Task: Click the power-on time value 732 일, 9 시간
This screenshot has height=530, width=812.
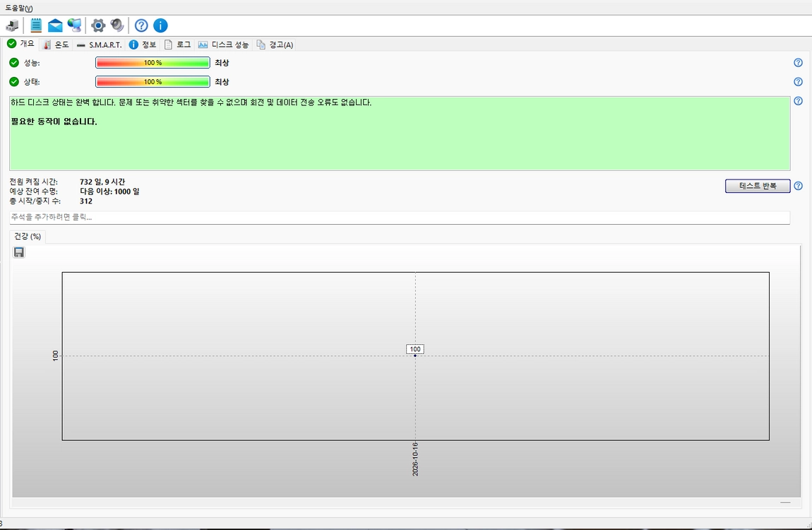Action: coord(102,182)
